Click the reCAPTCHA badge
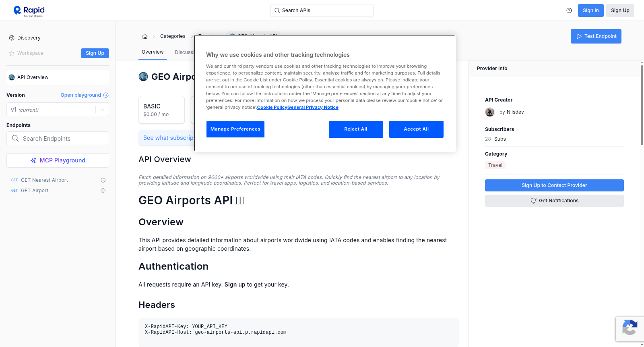 (x=630, y=329)
